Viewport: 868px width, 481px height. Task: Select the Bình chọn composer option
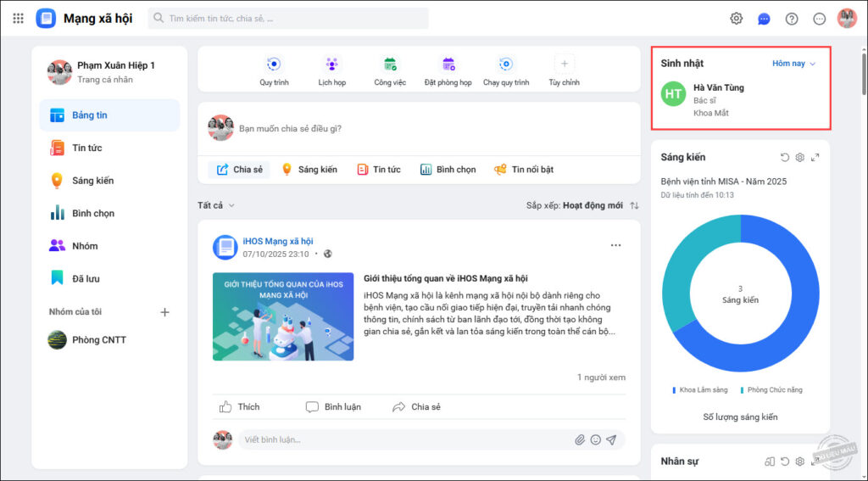point(448,170)
